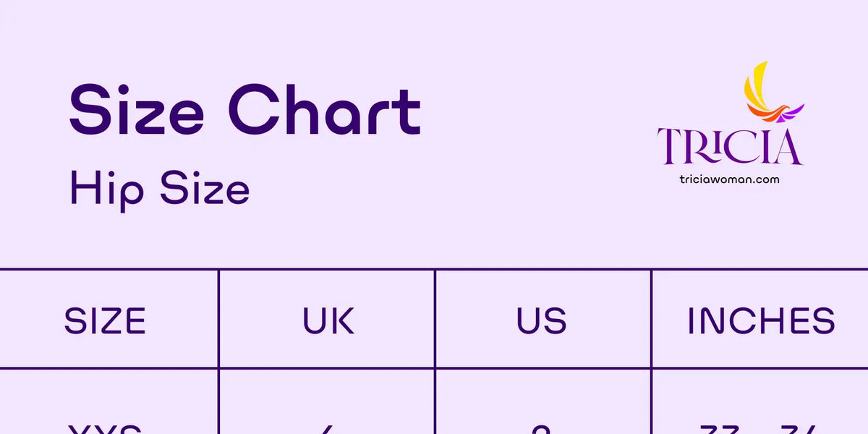Image resolution: width=868 pixels, height=434 pixels.
Task: Select the word "Hip" in the subtitle
Action: click(106, 190)
